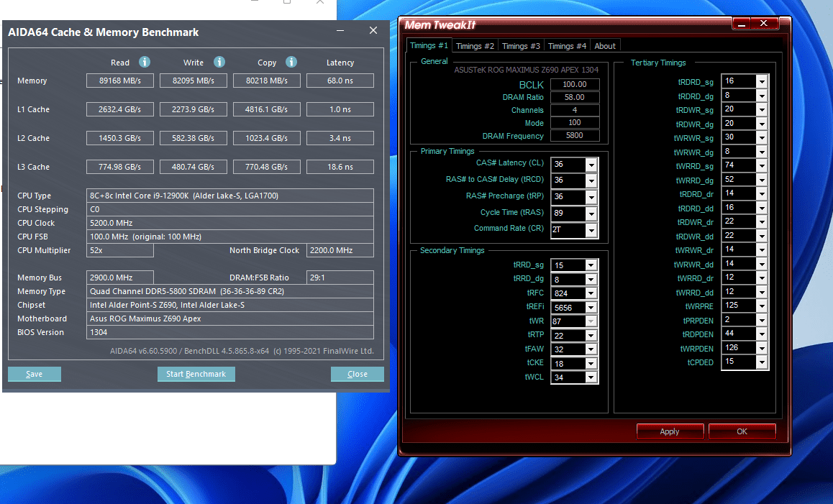Image resolution: width=833 pixels, height=504 pixels.
Task: Save the AIDA64 benchmark results
Action: point(35,374)
